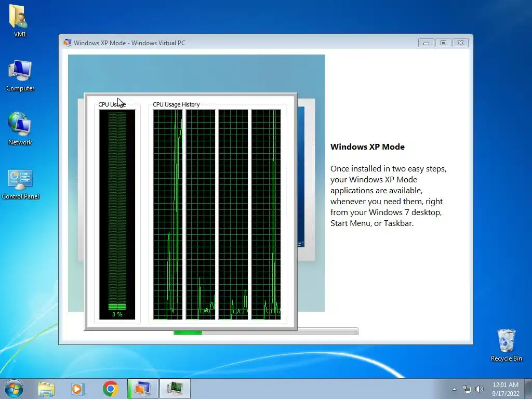This screenshot has height=399, width=532.
Task: Open the network status tray icon
Action: pyautogui.click(x=467, y=389)
